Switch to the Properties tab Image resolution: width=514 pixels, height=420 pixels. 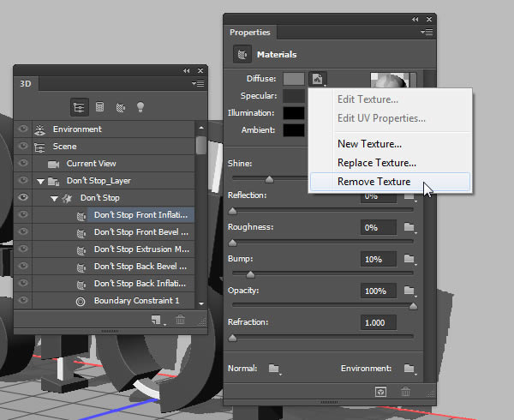pos(250,32)
